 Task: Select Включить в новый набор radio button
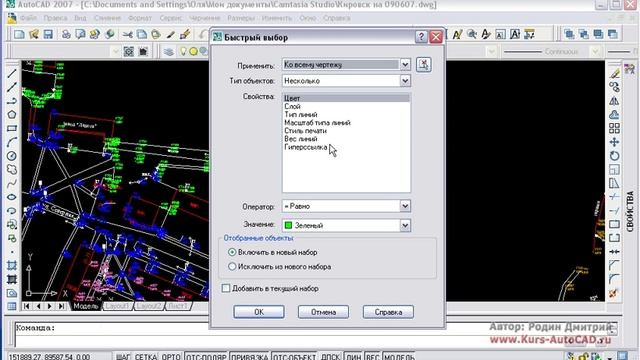(x=232, y=252)
